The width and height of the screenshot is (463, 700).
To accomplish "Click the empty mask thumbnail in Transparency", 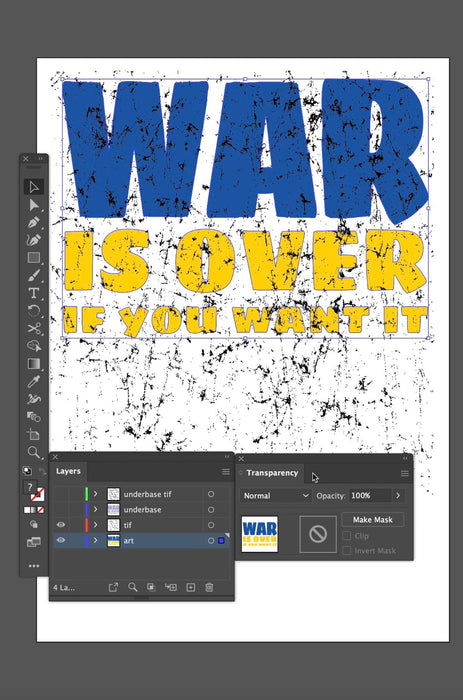I will (318, 534).
